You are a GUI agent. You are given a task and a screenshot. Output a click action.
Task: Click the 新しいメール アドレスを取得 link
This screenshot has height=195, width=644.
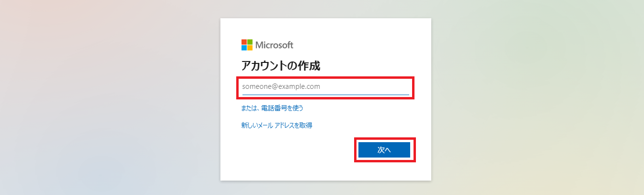point(277,125)
